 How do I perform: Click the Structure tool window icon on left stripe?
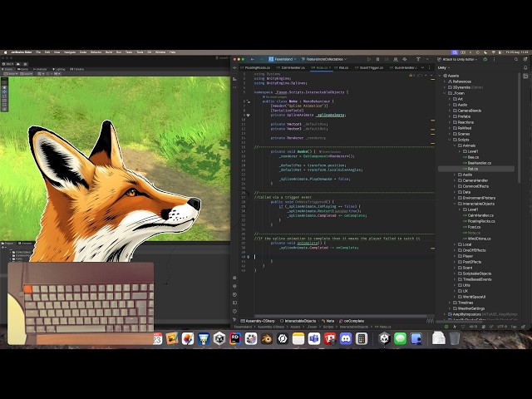pyautogui.click(x=234, y=79)
